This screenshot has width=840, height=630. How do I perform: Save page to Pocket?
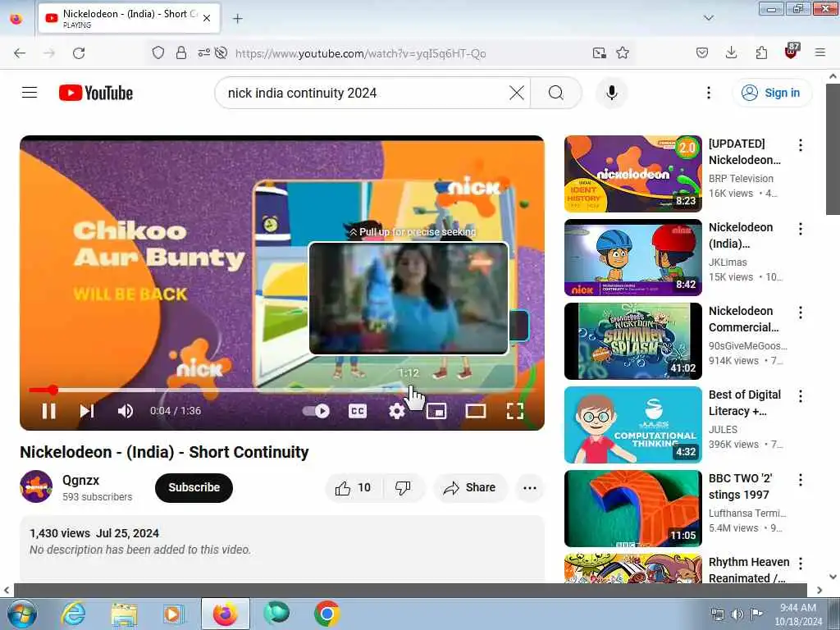coord(702,52)
